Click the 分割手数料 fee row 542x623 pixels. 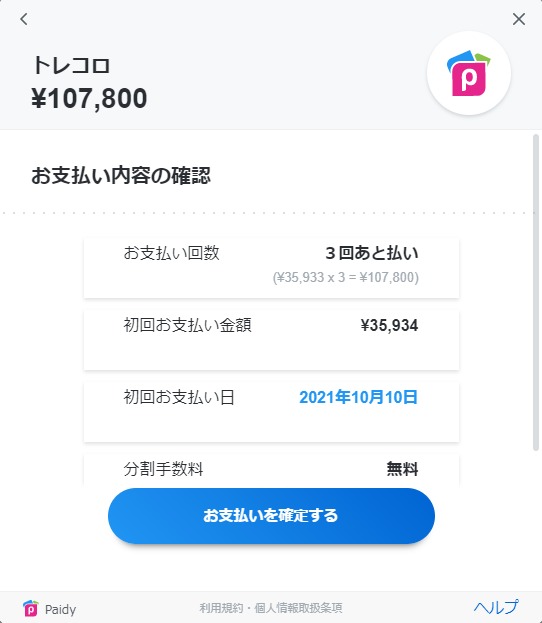pyautogui.click(x=271, y=471)
